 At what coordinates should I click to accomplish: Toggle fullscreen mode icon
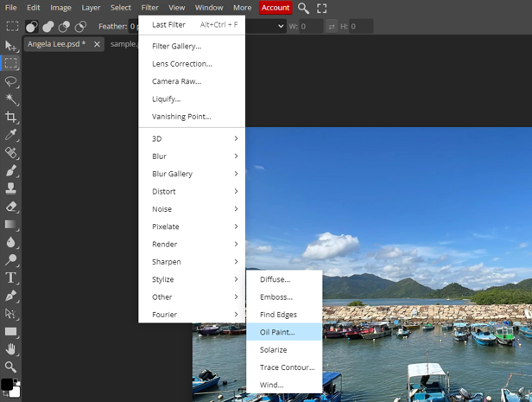[x=322, y=8]
